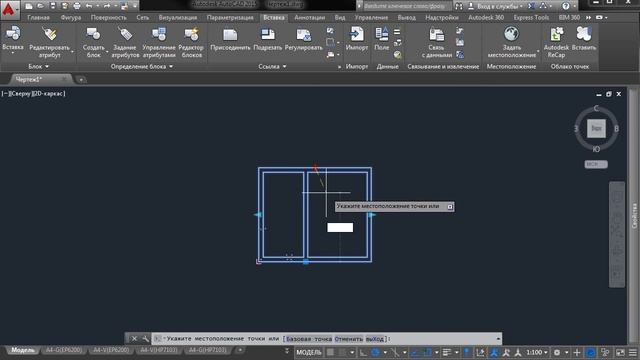Image resolution: width=640 pixels, height=360 pixels.
Task: Click the Создать блок tool
Action: 93,42
